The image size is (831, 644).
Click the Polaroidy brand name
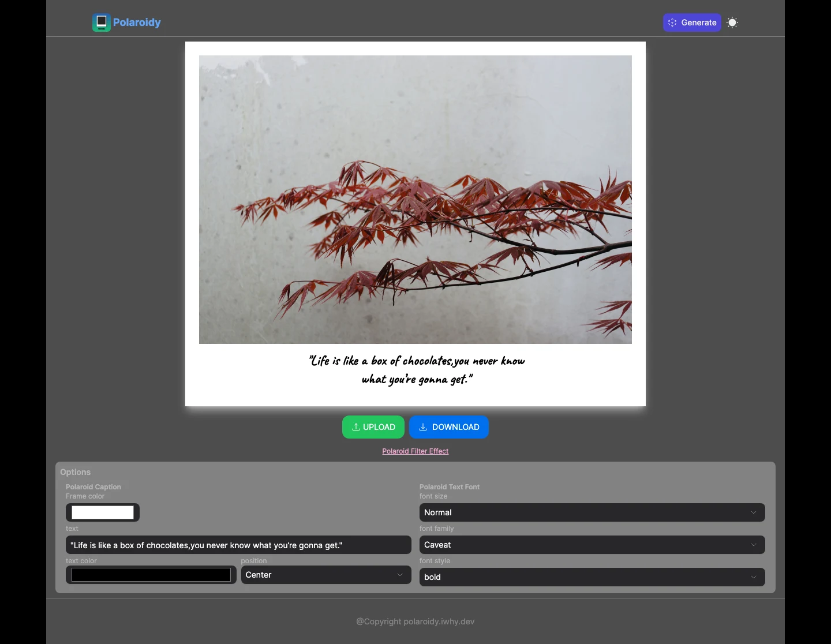(137, 23)
